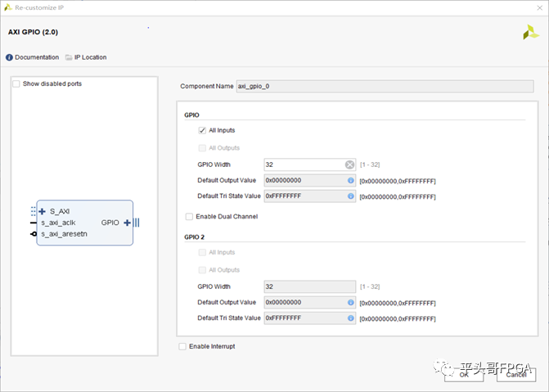Click the IP Location folder icon
Image resolution: width=549 pixels, height=392 pixels.
[69, 57]
